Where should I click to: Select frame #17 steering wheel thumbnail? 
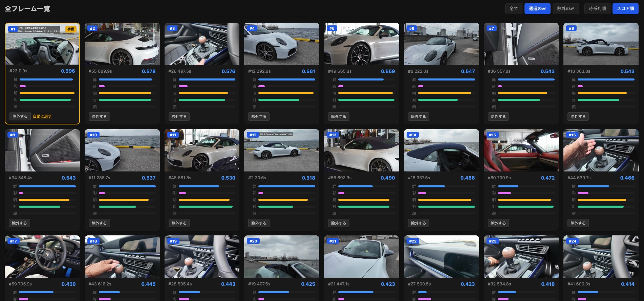42,257
